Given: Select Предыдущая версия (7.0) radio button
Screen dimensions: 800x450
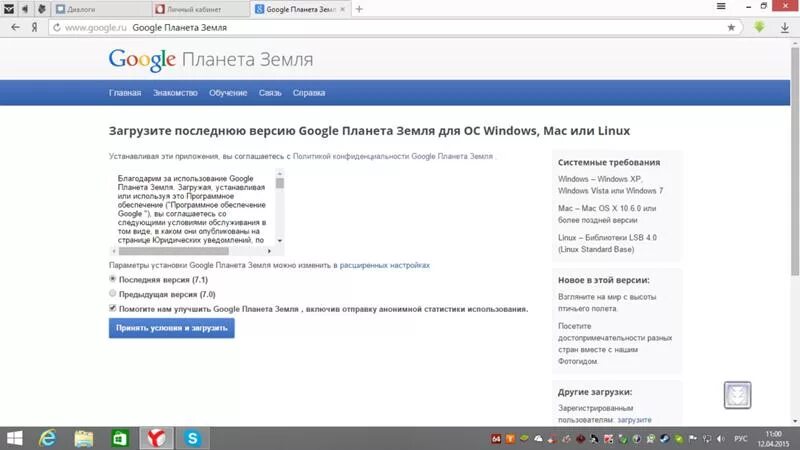Looking at the screenshot, I should [x=112, y=293].
